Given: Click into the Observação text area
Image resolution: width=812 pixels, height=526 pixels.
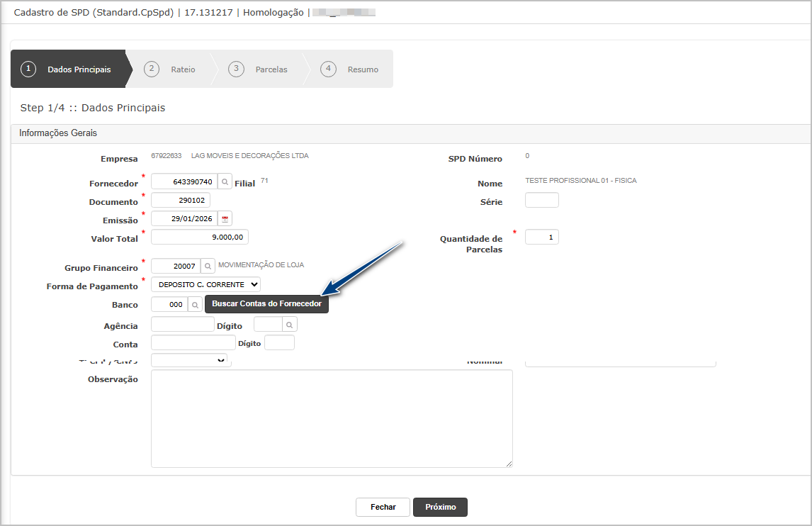Looking at the screenshot, I should (x=332, y=418).
